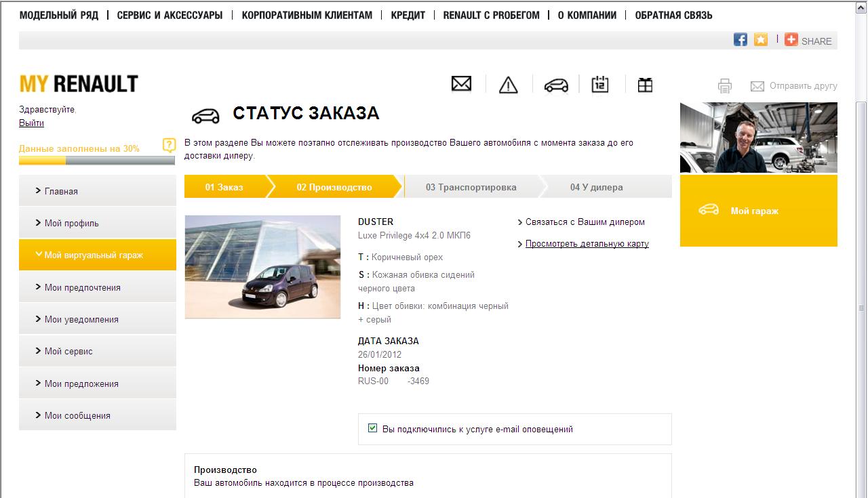Expand Мои предложения section
This screenshot has height=498, width=868.
98,383
